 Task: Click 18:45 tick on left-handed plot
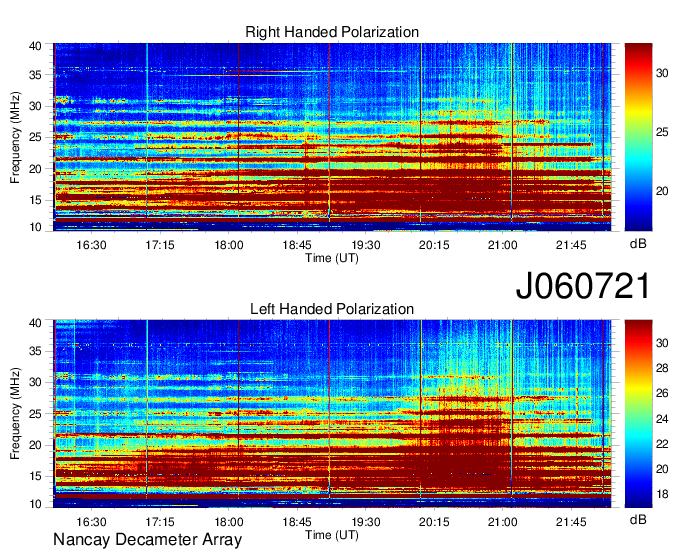[297, 522]
